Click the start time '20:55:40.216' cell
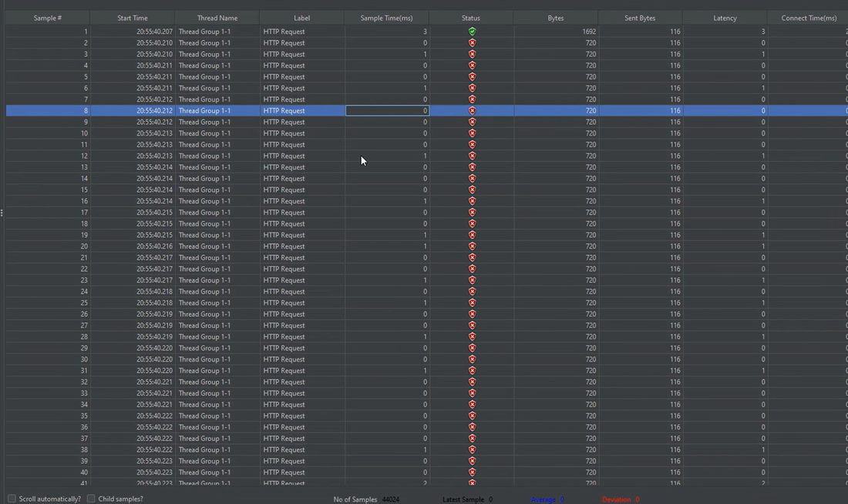This screenshot has width=848, height=504. (x=133, y=246)
